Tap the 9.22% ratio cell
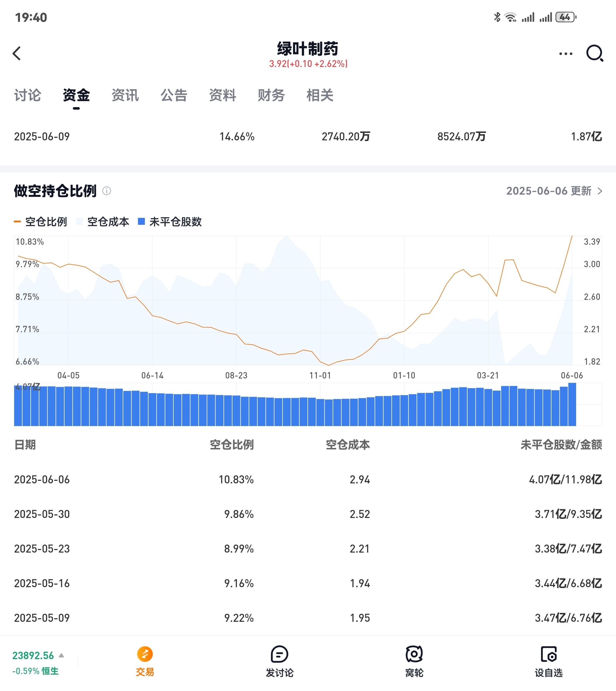This screenshot has height=691, width=616. tap(239, 618)
